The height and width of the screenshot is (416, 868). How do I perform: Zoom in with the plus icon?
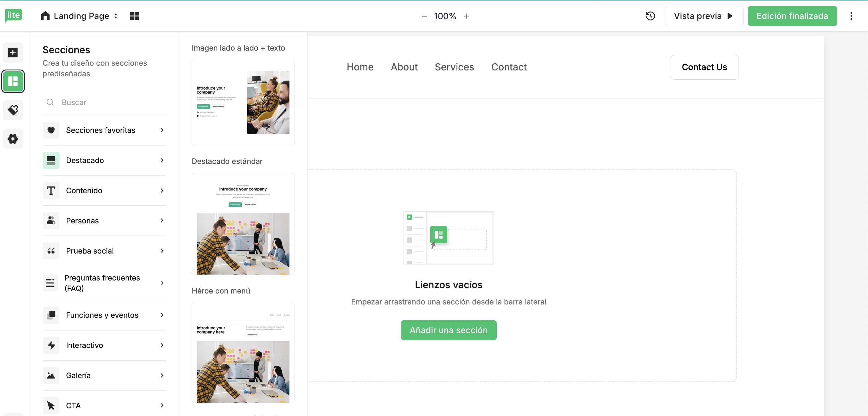coord(466,16)
